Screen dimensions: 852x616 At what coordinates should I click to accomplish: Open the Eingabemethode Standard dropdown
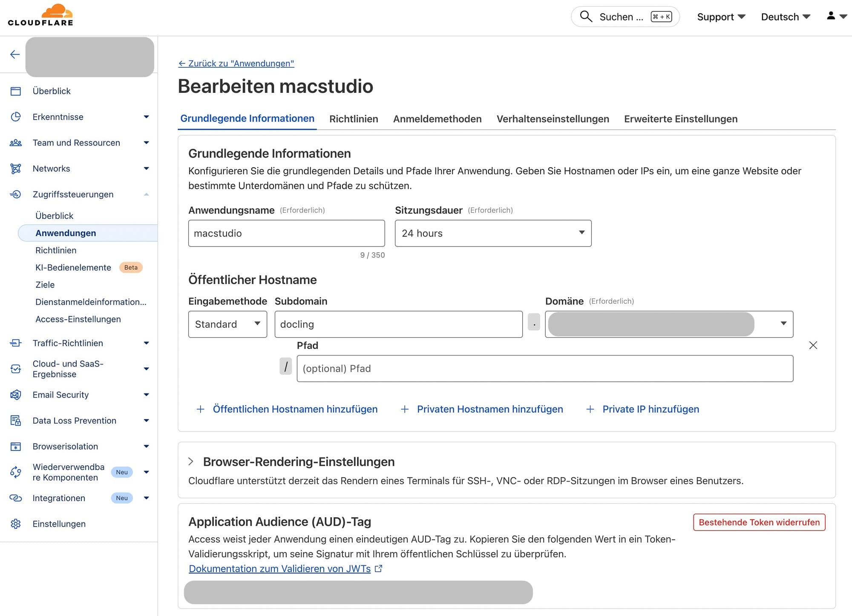[x=227, y=324]
